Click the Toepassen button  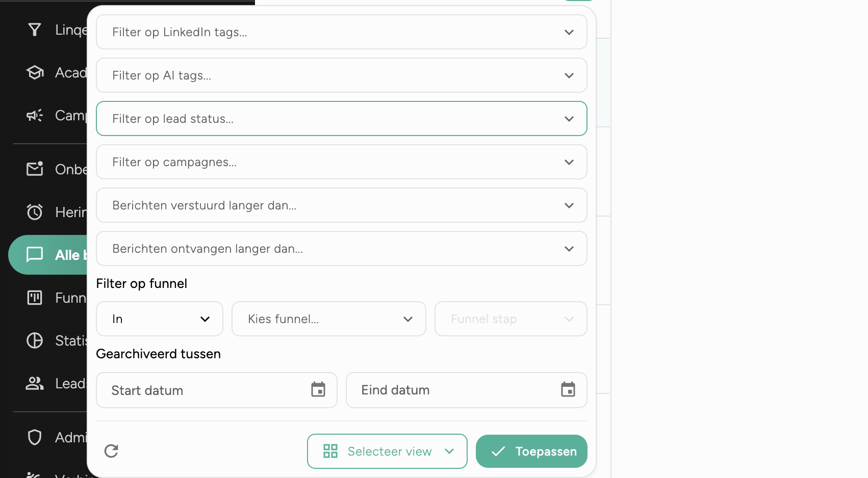pyautogui.click(x=531, y=451)
